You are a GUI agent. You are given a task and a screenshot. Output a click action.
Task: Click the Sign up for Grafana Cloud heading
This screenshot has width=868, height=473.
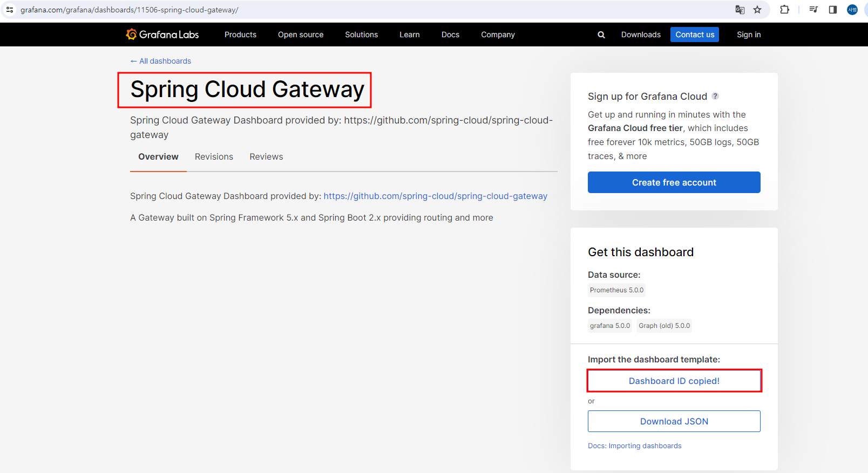(x=647, y=97)
